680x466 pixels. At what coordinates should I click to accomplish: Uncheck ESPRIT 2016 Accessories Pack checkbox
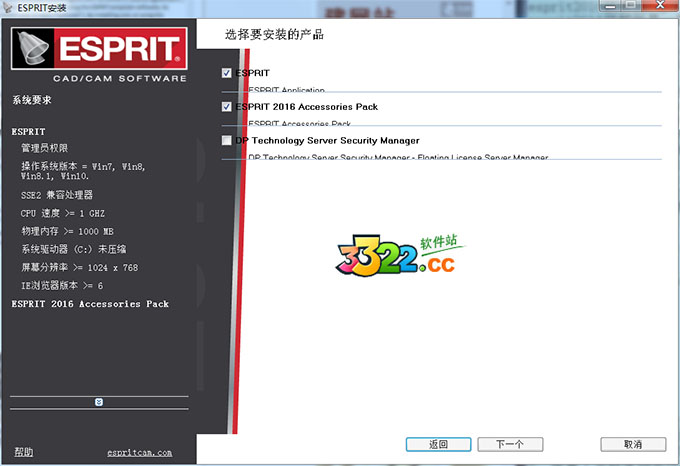click(x=226, y=107)
